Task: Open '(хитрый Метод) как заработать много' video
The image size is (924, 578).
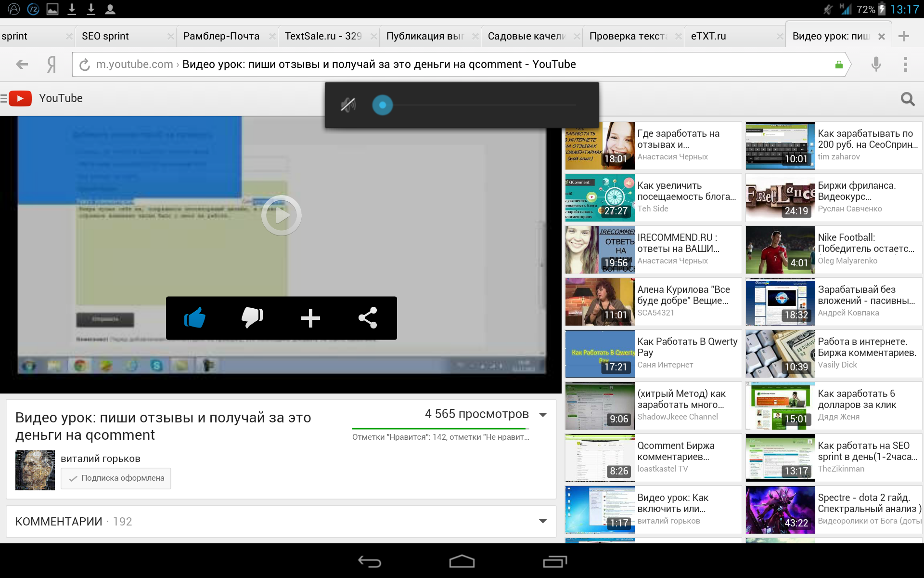Action: [x=653, y=406]
